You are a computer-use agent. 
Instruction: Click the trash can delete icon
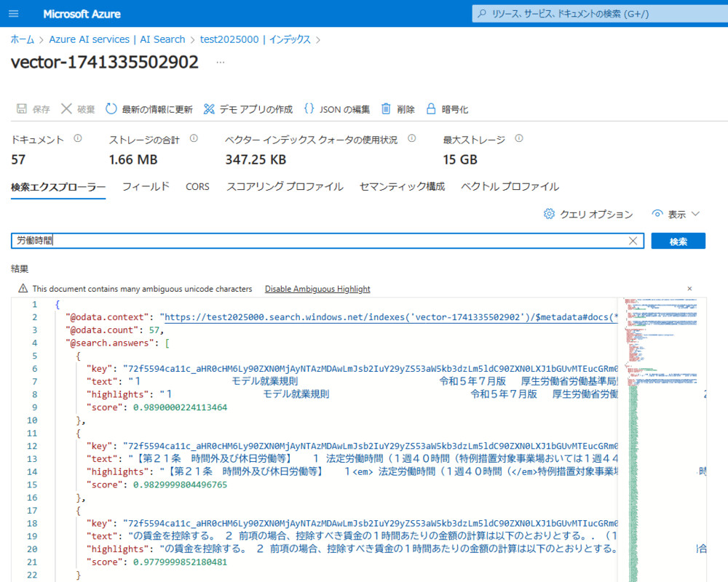(387, 109)
